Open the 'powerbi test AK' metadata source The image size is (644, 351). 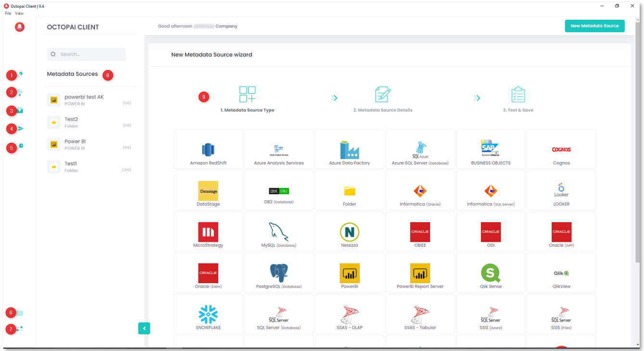pos(84,100)
